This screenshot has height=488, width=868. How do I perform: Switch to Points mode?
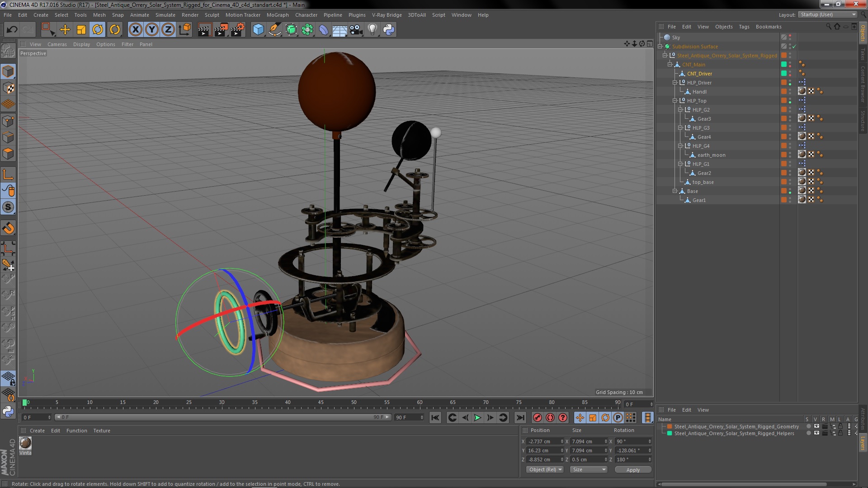[8, 121]
